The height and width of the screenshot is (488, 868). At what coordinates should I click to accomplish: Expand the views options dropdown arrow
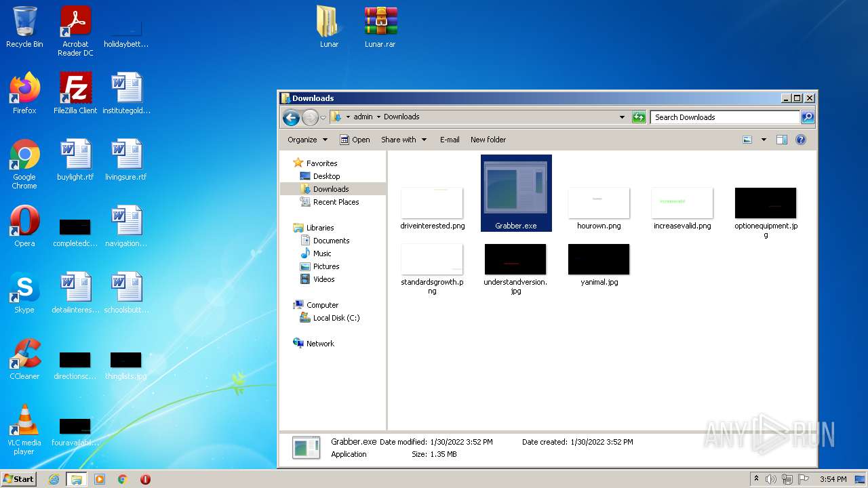764,140
